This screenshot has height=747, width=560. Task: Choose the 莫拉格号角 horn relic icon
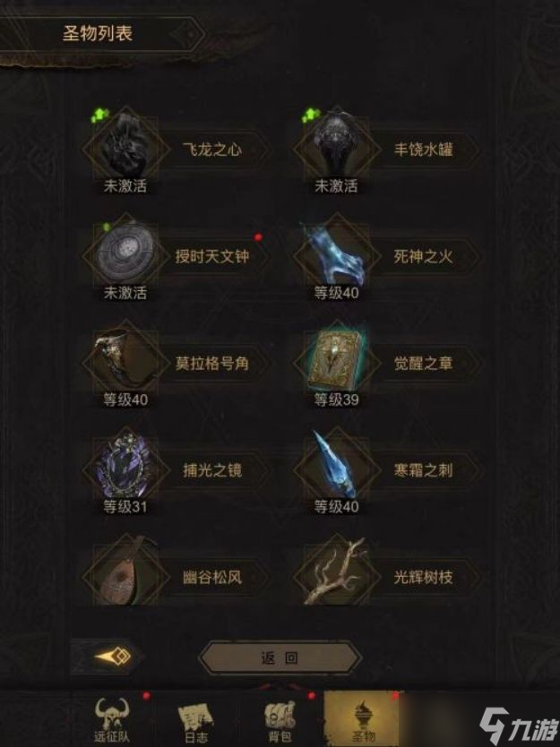125,362
